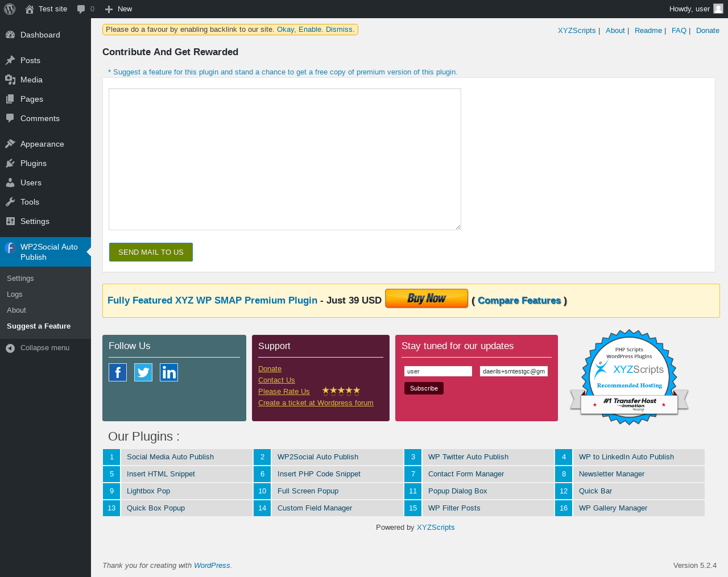This screenshot has height=577, width=728.
Task: Click the Plugins plug icon
Action: [10, 163]
